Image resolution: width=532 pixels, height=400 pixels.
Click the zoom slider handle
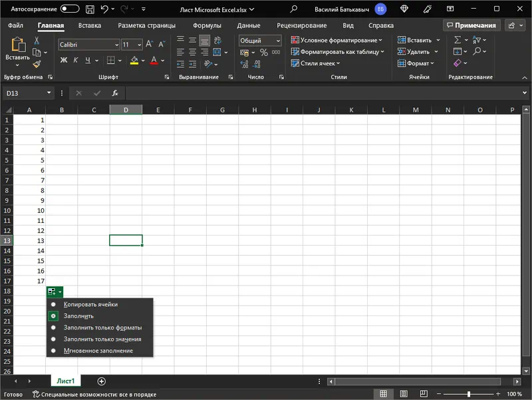[469, 394]
